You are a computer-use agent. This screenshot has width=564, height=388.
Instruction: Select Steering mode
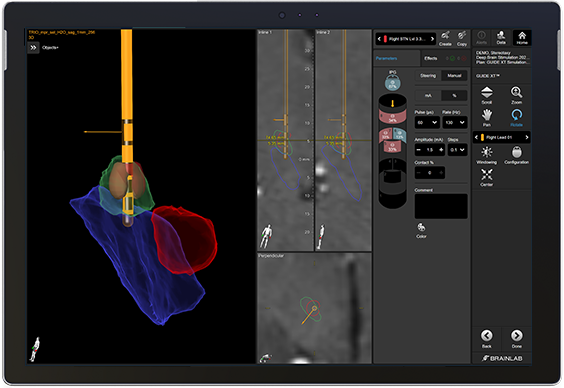click(x=428, y=76)
